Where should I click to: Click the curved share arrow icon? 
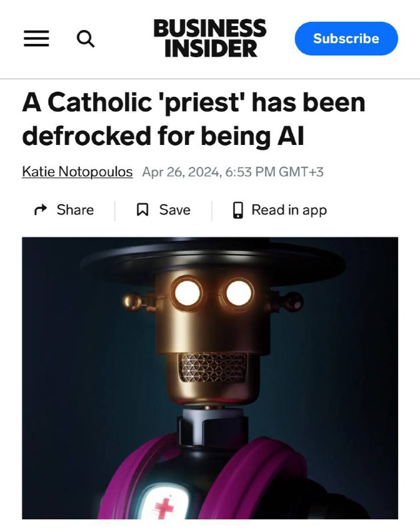[x=41, y=209]
